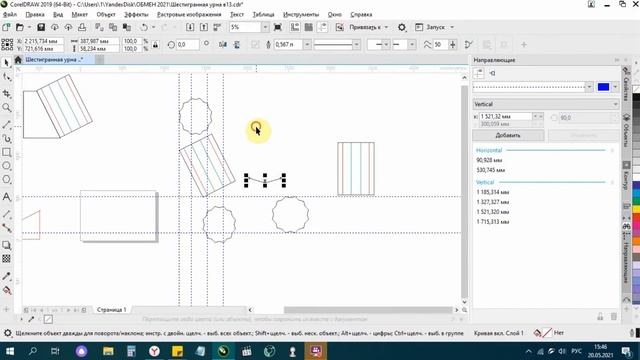Click the guideline x position field
This screenshot has width=640, height=360.
506,117
